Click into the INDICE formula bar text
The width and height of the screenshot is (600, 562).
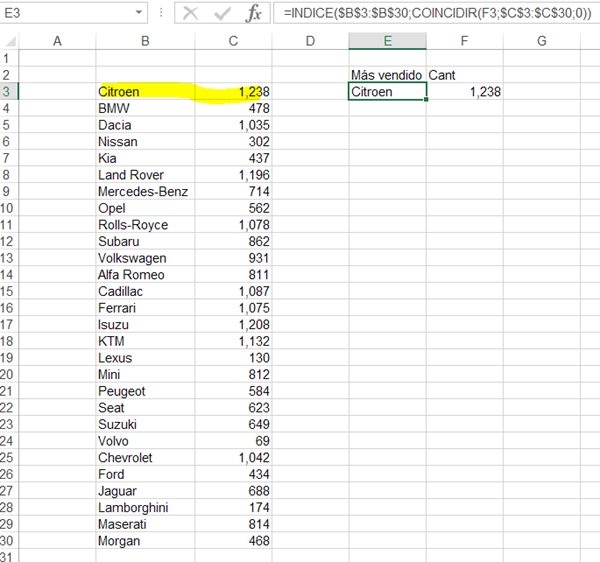[x=437, y=13]
